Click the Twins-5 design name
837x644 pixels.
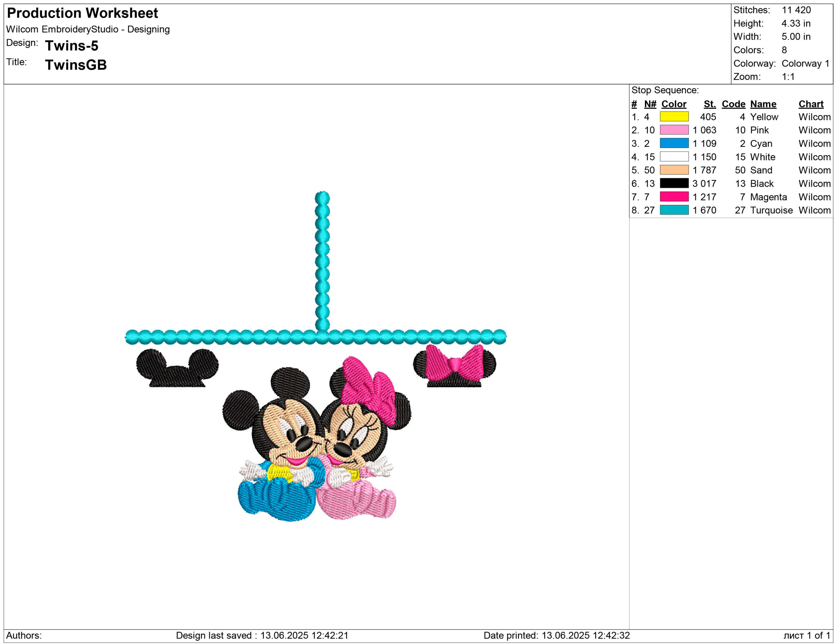[72, 45]
